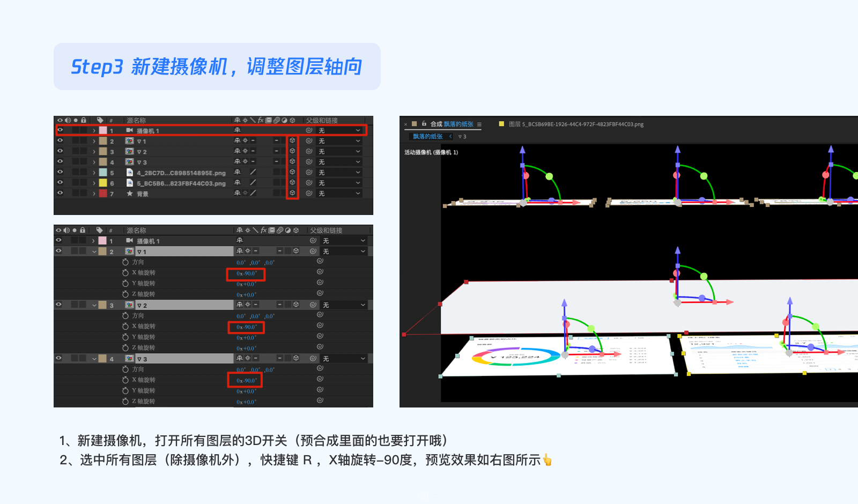Enable the 3D layer switch on 背景
Image resolution: width=858 pixels, height=504 pixels.
click(x=292, y=193)
